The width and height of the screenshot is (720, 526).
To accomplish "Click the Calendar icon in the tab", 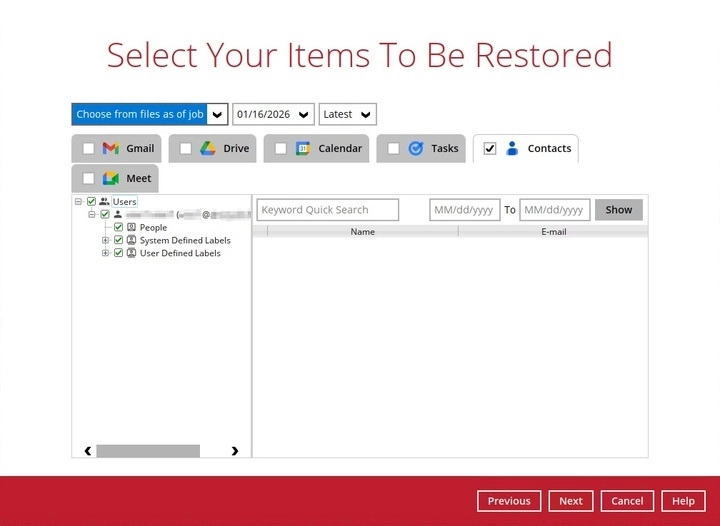I will click(303, 148).
